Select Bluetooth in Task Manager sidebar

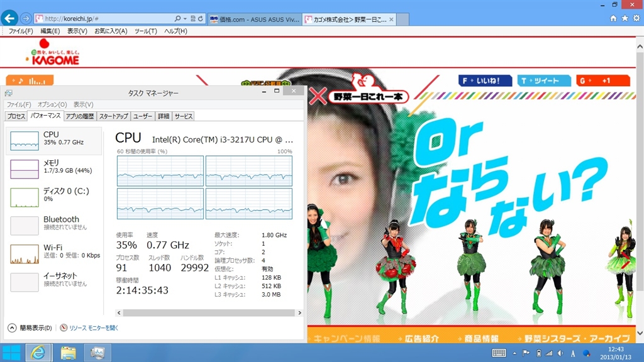click(54, 226)
